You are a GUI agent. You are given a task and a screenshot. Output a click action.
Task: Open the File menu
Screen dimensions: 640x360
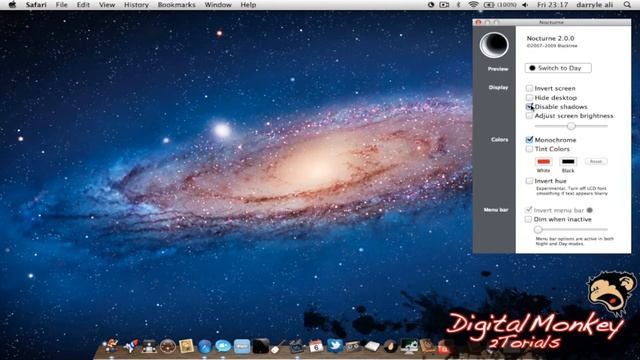[x=62, y=5]
